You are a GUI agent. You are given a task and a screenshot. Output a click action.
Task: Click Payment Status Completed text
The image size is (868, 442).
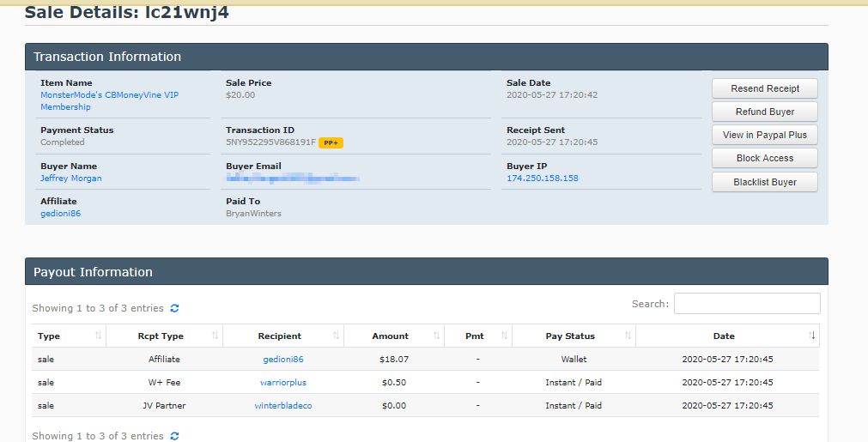coord(63,142)
